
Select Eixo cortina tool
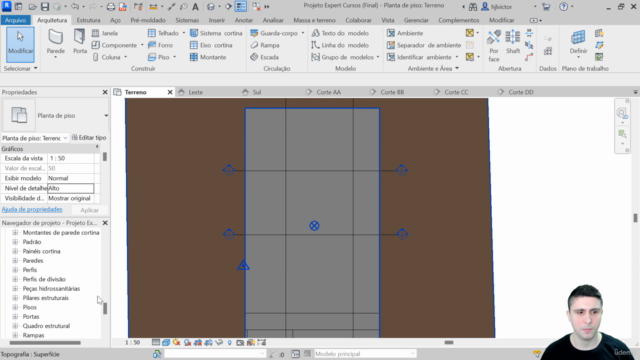point(211,45)
